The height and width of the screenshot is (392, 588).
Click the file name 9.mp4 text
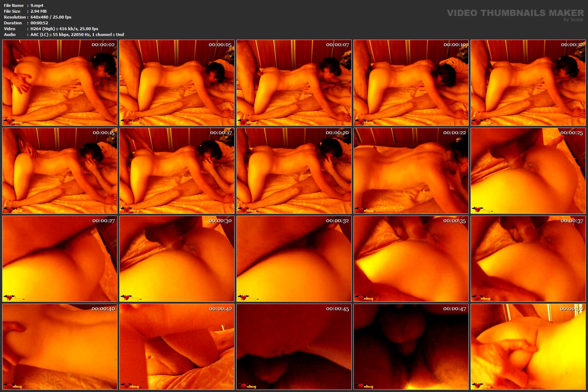click(x=37, y=5)
